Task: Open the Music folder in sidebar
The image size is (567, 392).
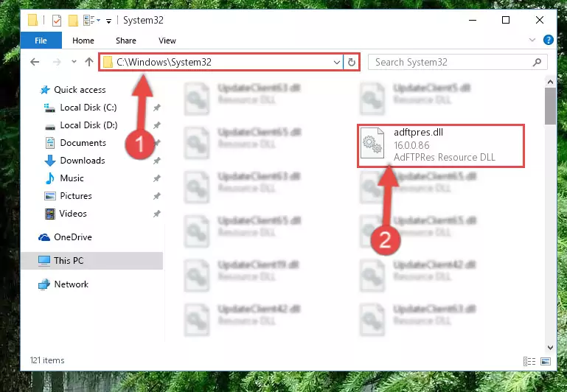Action: click(72, 178)
